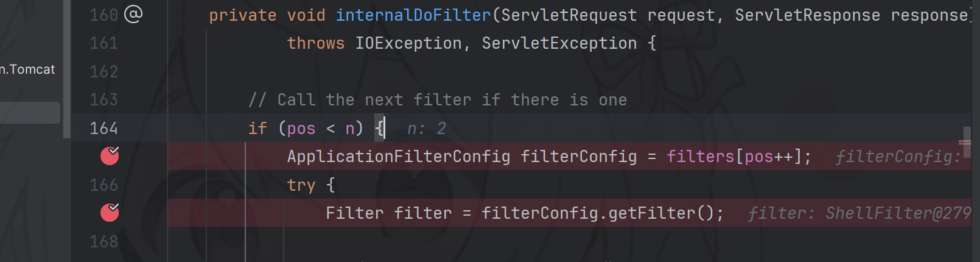Click the filters array reference
Image resolution: width=980 pixels, height=262 pixels.
pyautogui.click(x=700, y=157)
